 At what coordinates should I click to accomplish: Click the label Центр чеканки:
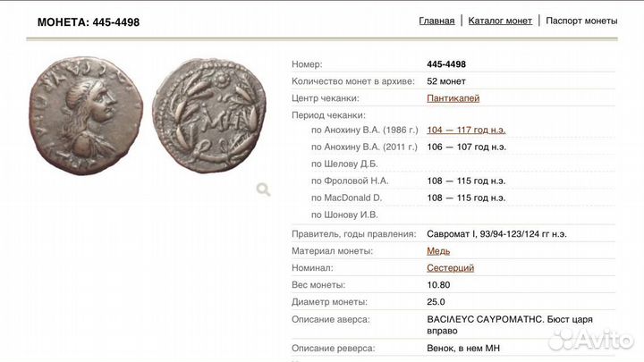pos(326,98)
